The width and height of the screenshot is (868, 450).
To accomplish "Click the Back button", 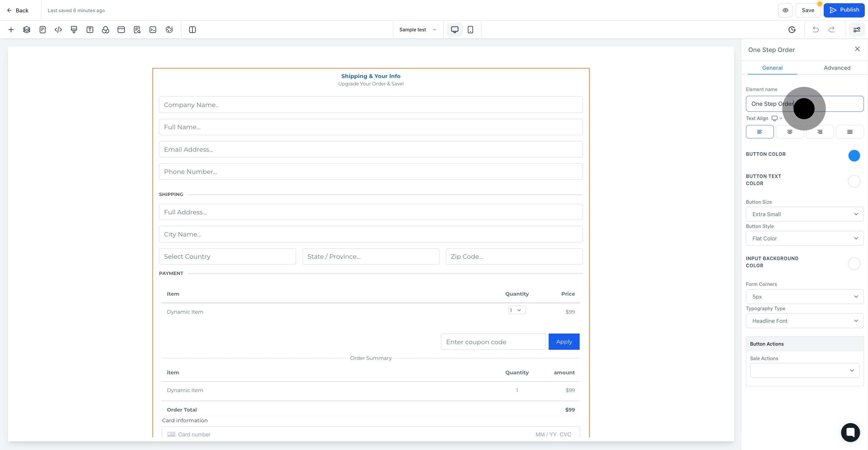I will pyautogui.click(x=17, y=10).
